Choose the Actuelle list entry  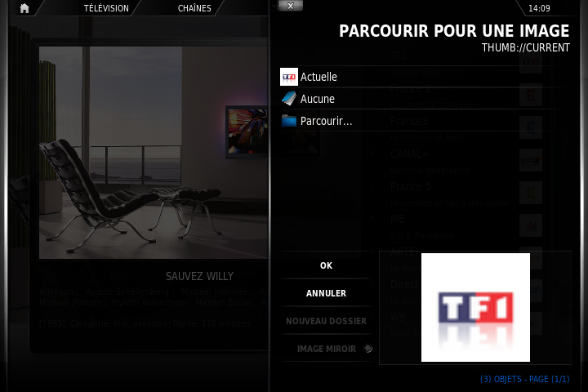pyautogui.click(x=318, y=77)
